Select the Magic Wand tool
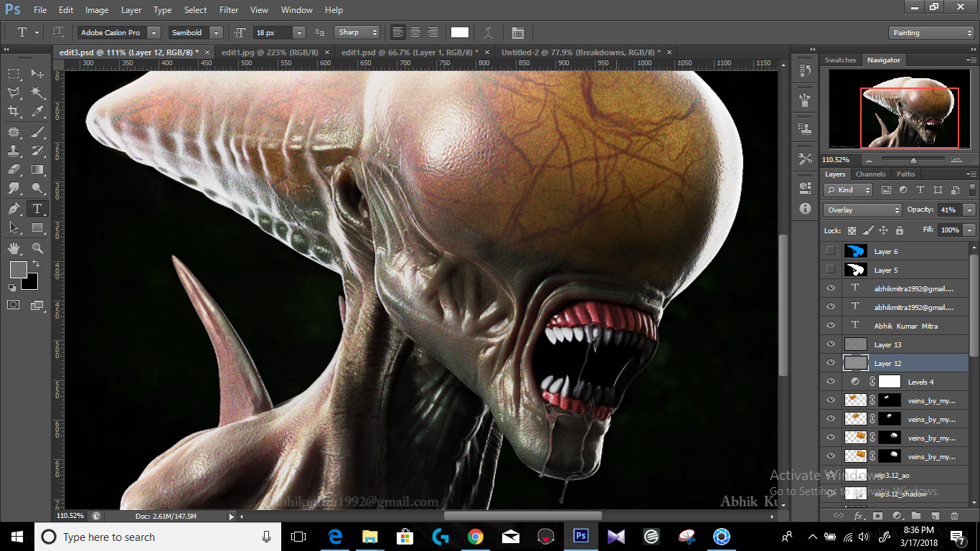 [37, 93]
